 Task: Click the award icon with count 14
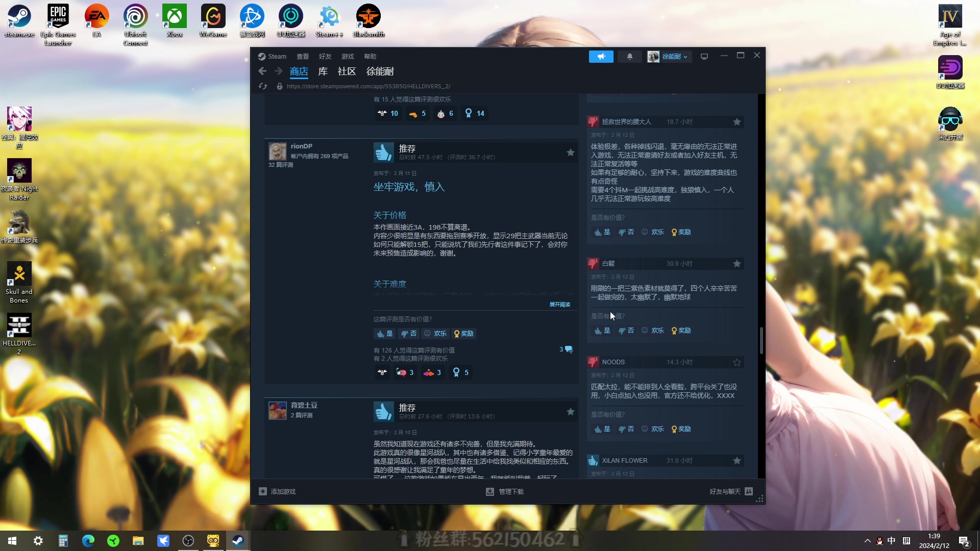tap(475, 113)
